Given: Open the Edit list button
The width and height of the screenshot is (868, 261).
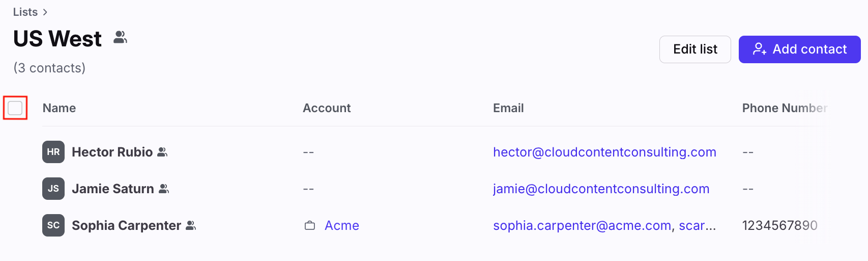Looking at the screenshot, I should pos(695,49).
